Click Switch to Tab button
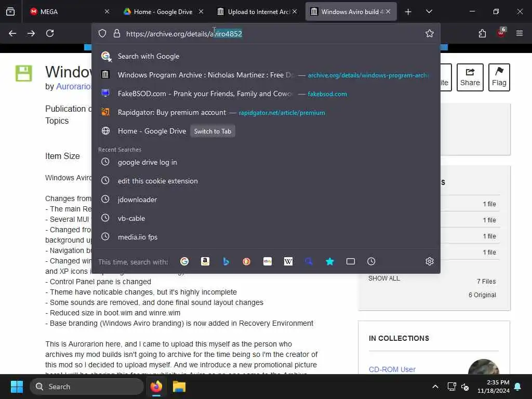This screenshot has width=532, height=399. click(x=212, y=131)
